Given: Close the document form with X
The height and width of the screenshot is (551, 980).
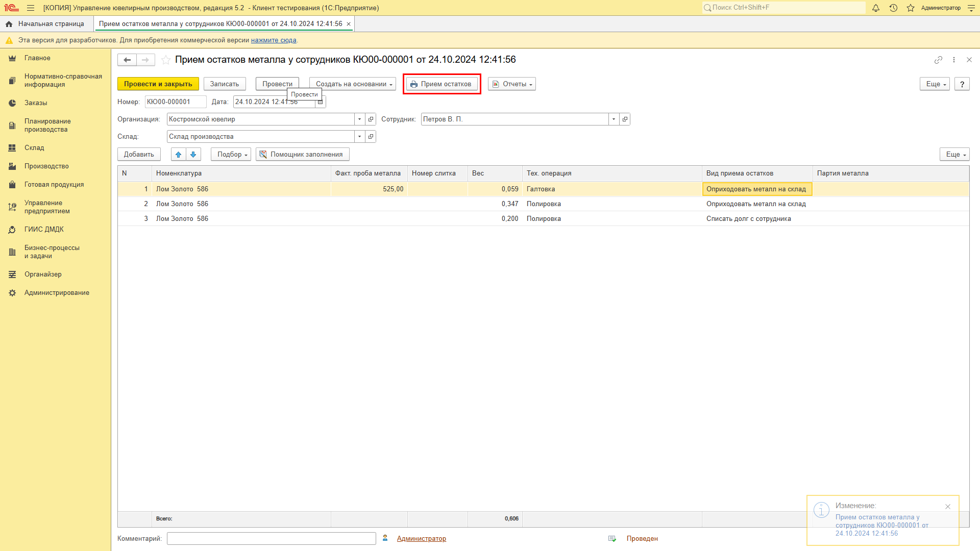Looking at the screenshot, I should [969, 60].
